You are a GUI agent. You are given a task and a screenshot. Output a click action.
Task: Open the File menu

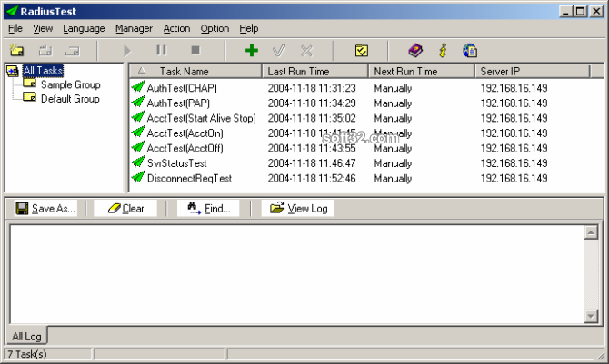15,28
